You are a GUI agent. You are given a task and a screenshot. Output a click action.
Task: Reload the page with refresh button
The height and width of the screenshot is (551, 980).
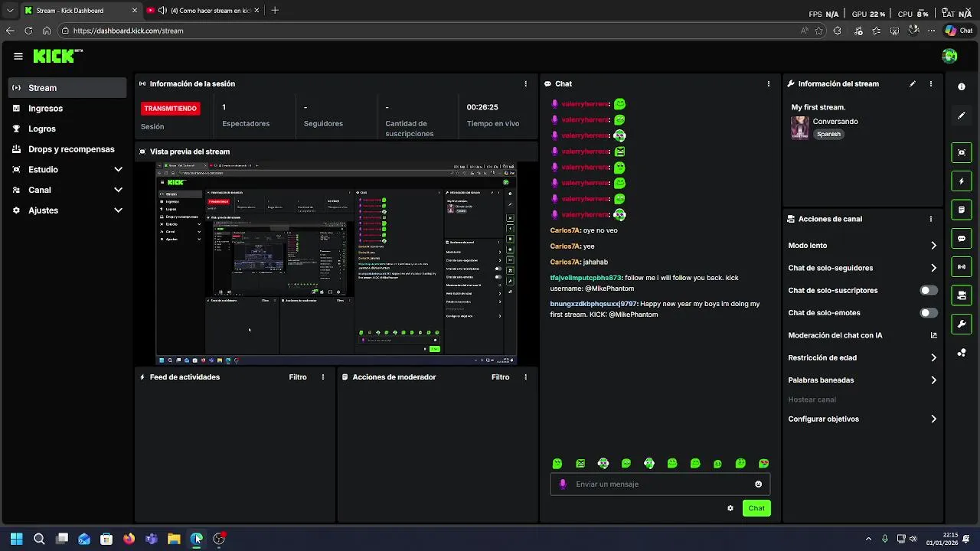pos(28,31)
